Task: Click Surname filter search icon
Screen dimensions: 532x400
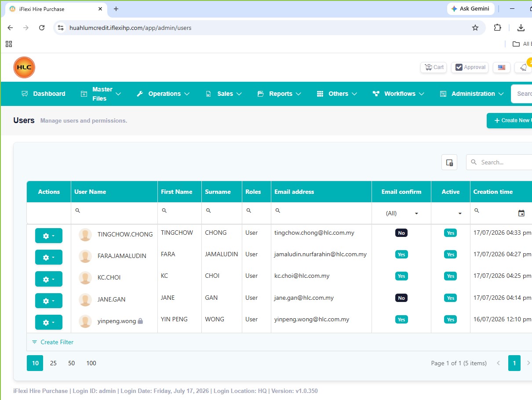Action: (x=208, y=211)
